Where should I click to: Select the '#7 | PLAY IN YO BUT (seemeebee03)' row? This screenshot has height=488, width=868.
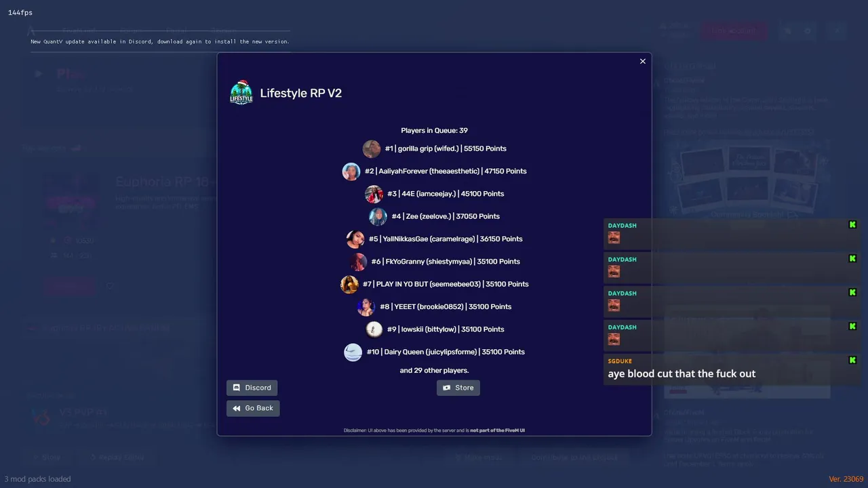(435, 284)
